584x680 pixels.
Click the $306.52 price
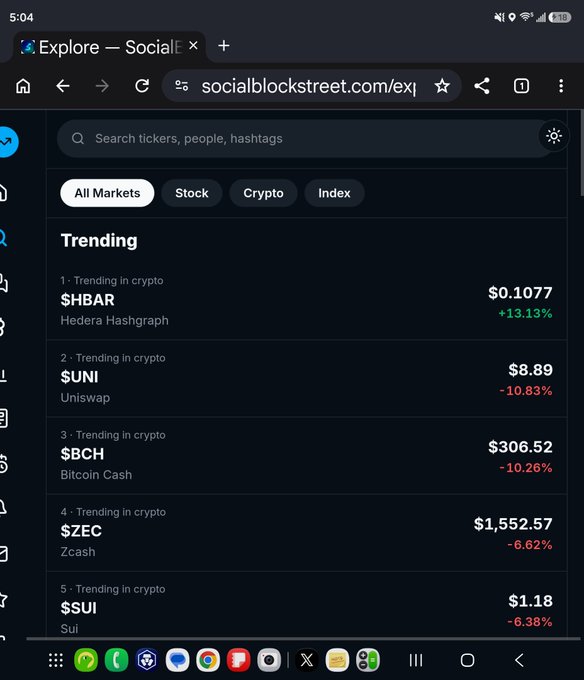[520, 447]
